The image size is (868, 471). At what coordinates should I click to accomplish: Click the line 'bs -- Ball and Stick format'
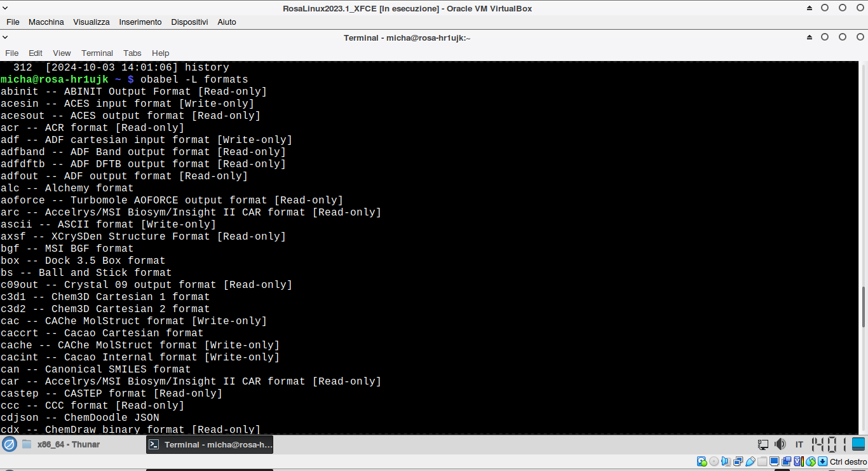pyautogui.click(x=86, y=273)
